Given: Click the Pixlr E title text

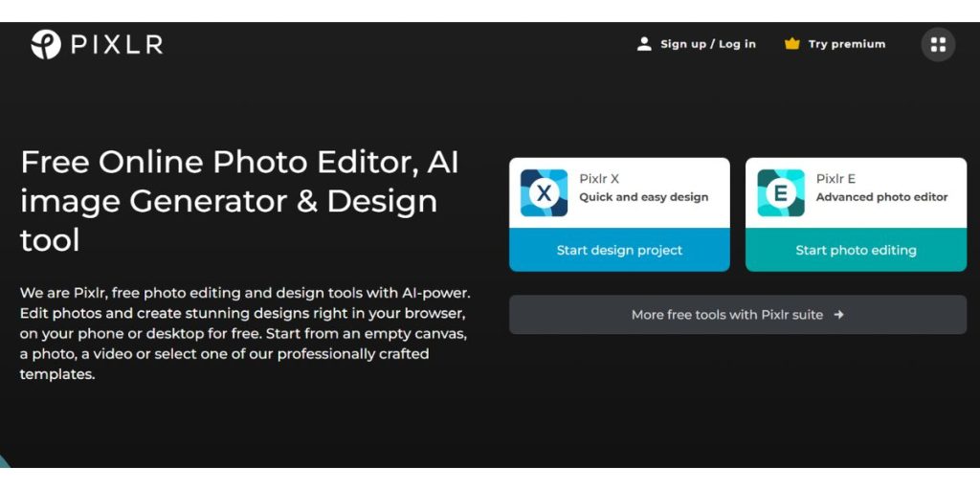Looking at the screenshot, I should click(835, 179).
